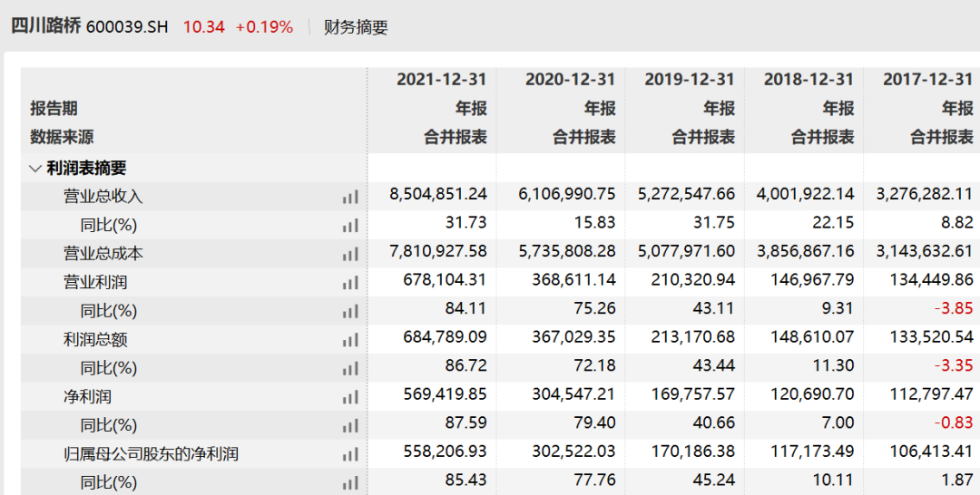Open chart icon for 营业总成本 row
Image resolution: width=980 pixels, height=495 pixels.
point(350,254)
